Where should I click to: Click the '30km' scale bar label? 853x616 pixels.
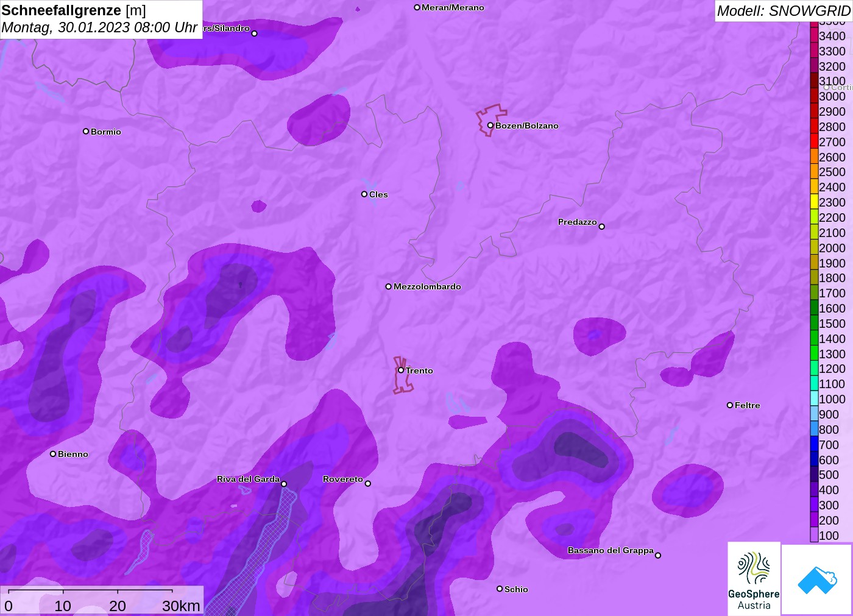click(x=181, y=606)
